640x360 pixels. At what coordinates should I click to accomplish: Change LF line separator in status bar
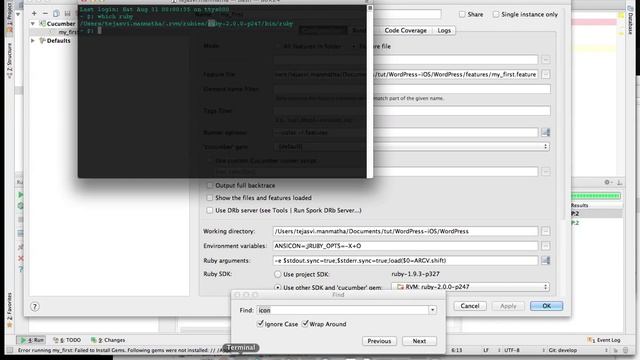[486, 350]
